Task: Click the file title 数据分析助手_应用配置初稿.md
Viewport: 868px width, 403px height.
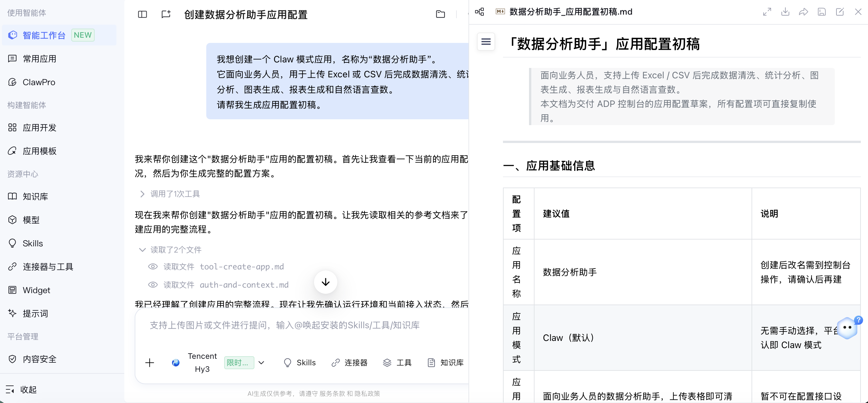Action: pyautogui.click(x=571, y=12)
